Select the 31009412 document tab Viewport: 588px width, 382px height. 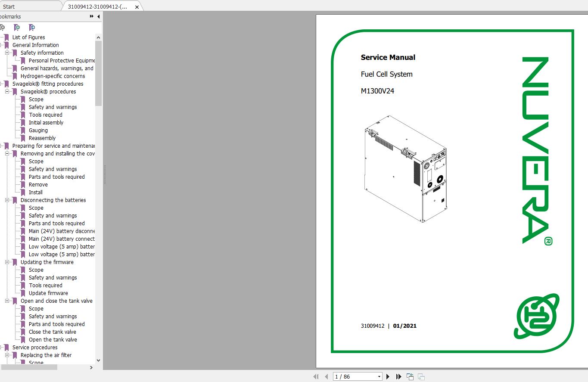[x=97, y=6]
